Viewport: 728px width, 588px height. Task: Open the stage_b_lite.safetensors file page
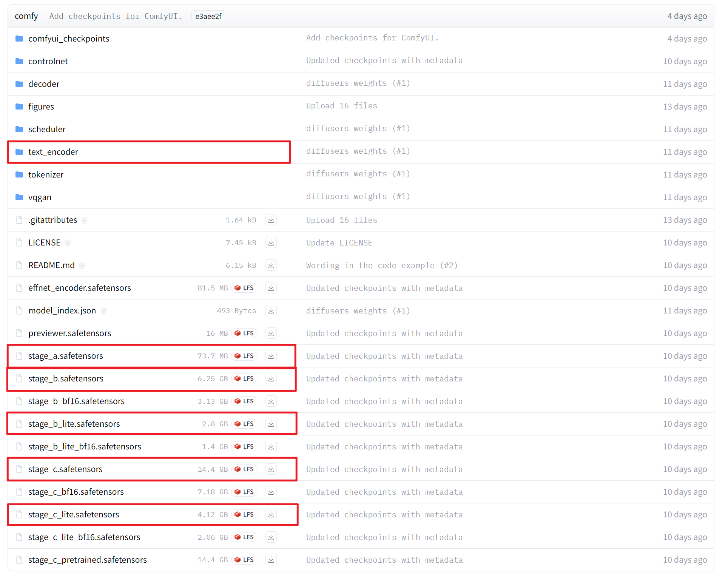74,424
